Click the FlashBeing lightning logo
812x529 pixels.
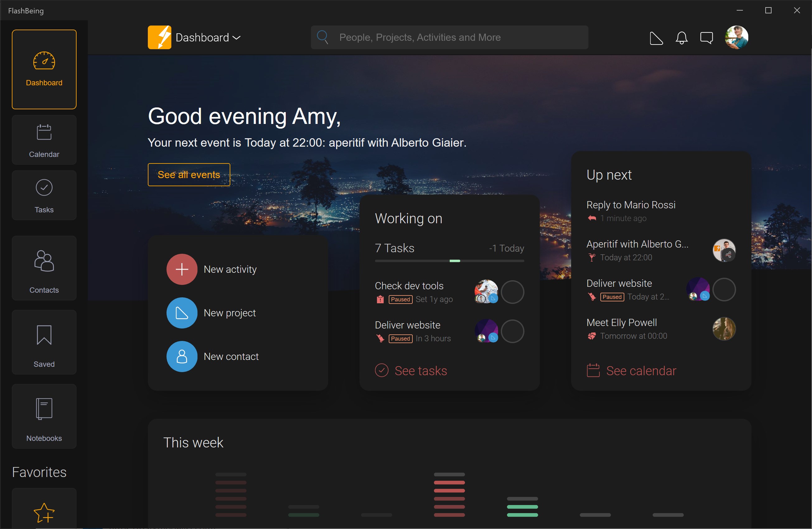tap(159, 37)
